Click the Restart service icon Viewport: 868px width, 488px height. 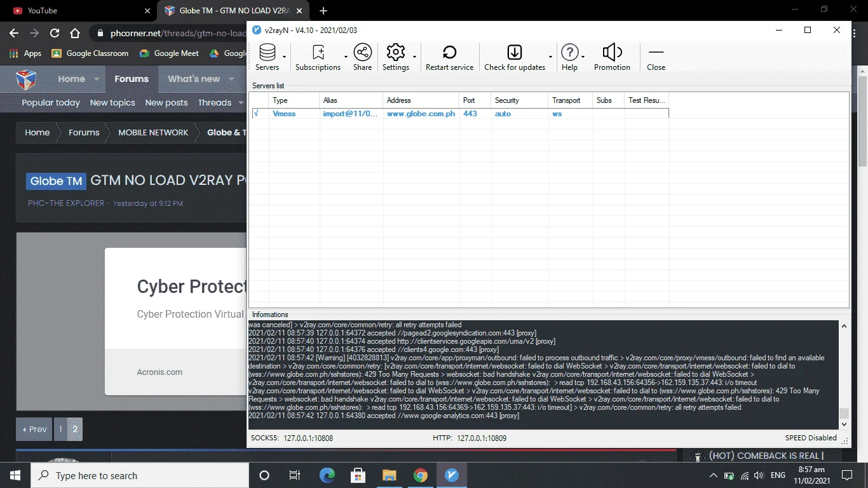click(x=449, y=53)
